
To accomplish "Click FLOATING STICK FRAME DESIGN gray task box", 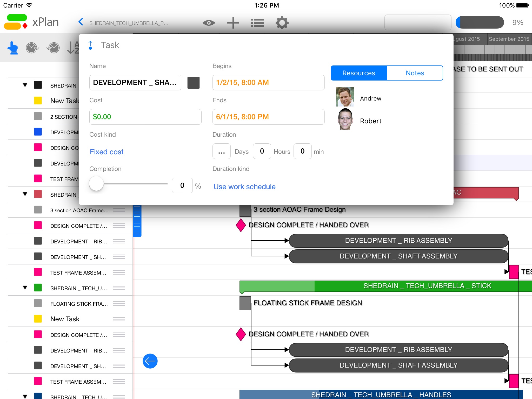I will 245,303.
